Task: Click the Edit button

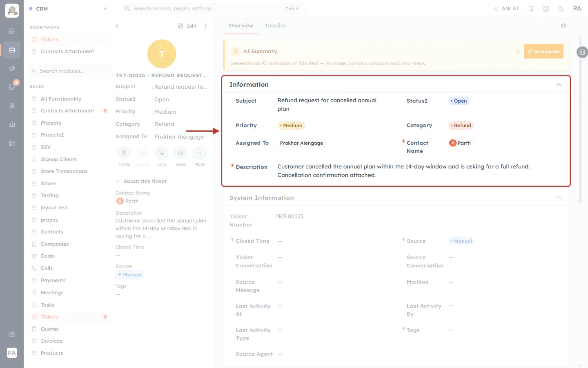Action: point(187,26)
